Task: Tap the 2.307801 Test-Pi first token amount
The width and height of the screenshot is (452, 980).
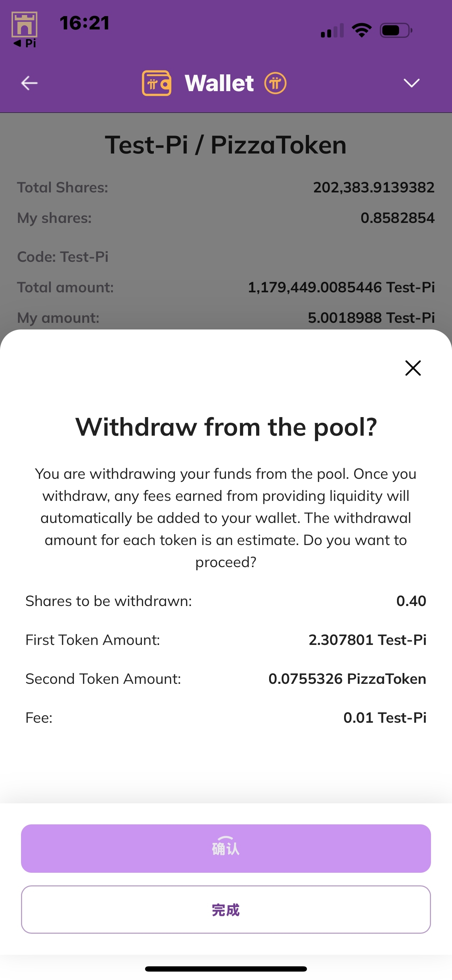Action: tap(367, 640)
